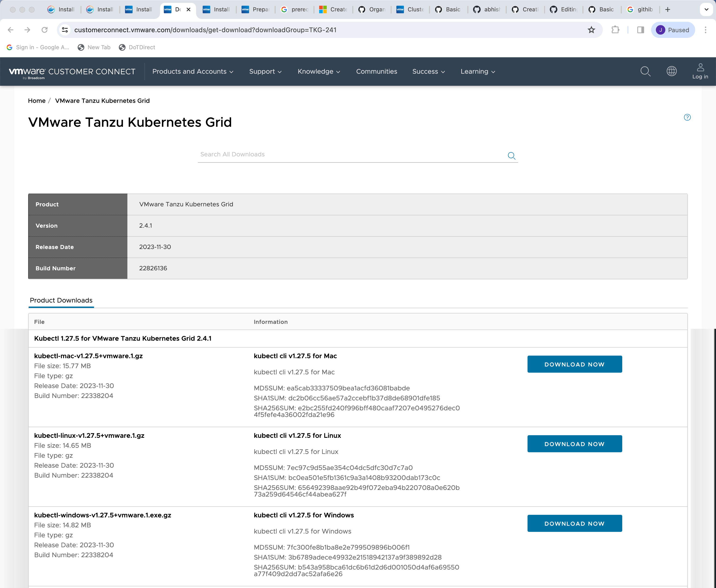Open the Learning dropdown menu

477,72
